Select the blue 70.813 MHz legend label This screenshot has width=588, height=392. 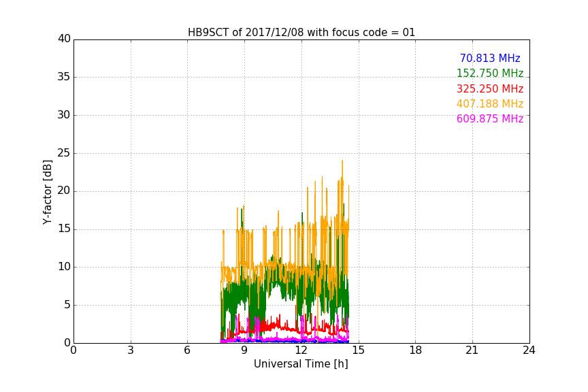click(490, 59)
